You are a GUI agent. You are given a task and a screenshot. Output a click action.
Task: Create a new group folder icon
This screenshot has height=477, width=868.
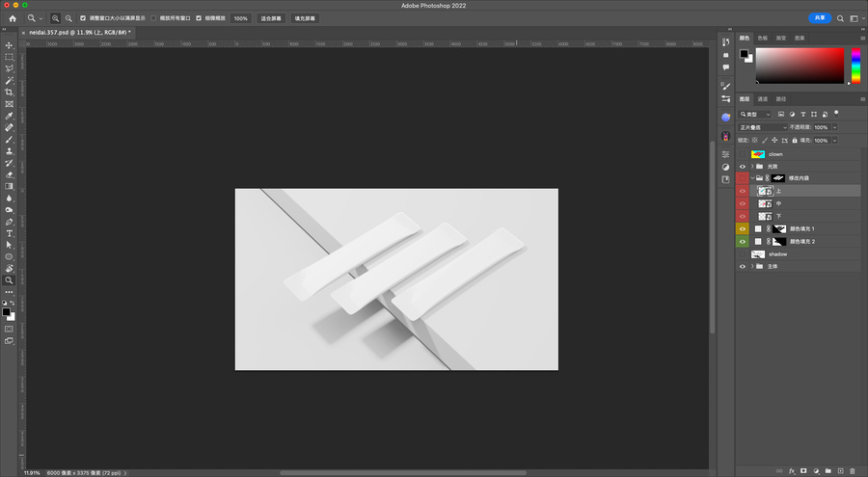tap(828, 471)
